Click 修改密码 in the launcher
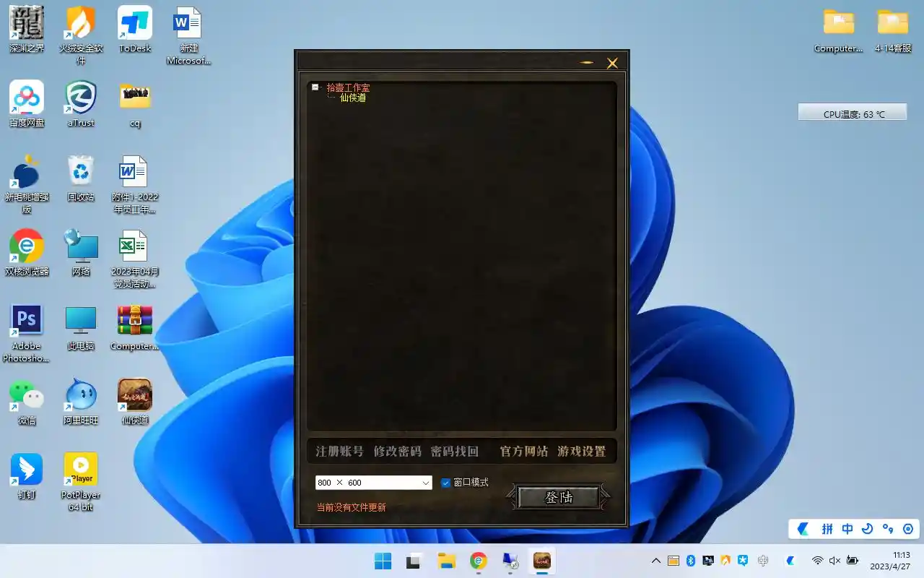The width and height of the screenshot is (924, 578). [x=397, y=451]
